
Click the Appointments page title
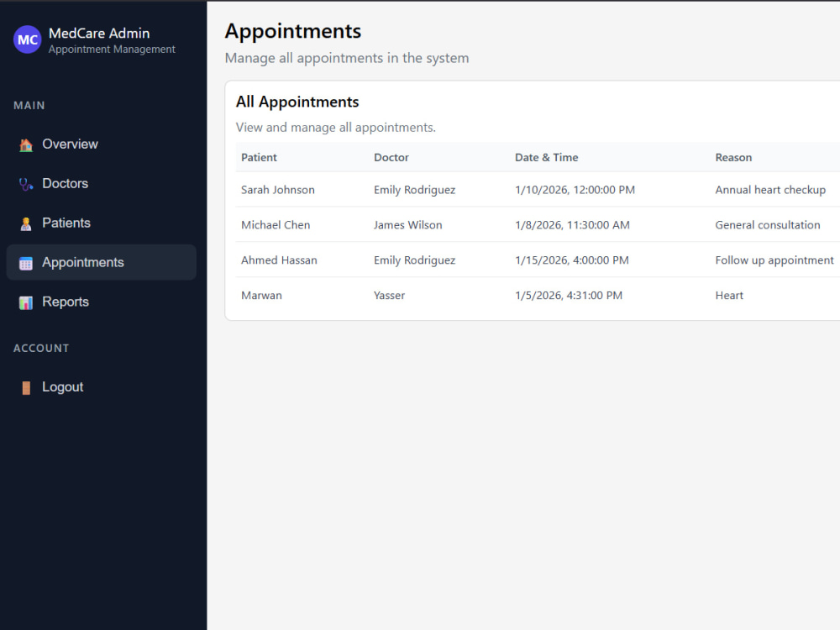293,32
